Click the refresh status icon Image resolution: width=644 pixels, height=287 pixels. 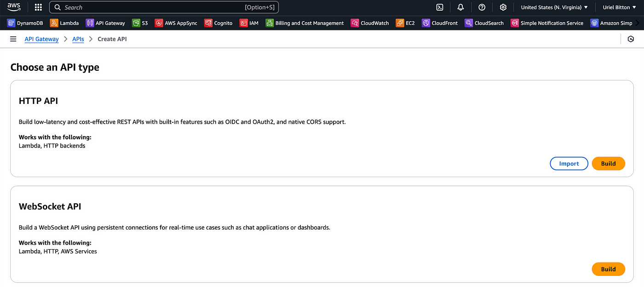point(631,39)
